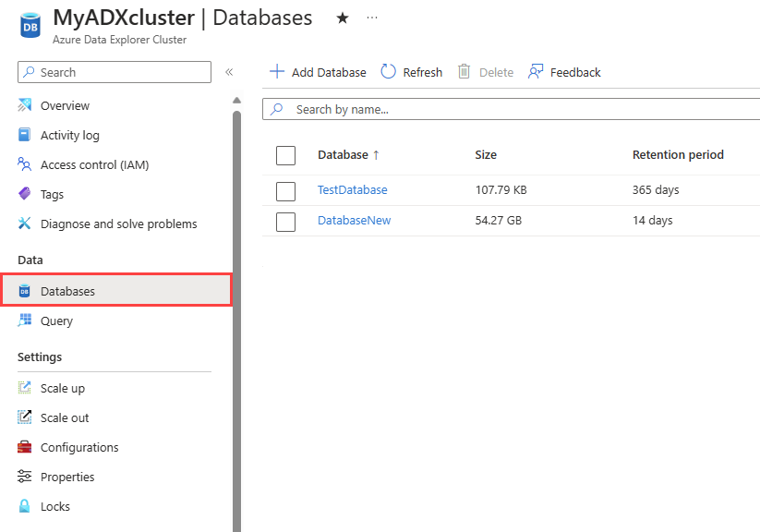Screen dimensions: 760x532
Task: Click Add Database in the toolbar
Action: pos(318,71)
